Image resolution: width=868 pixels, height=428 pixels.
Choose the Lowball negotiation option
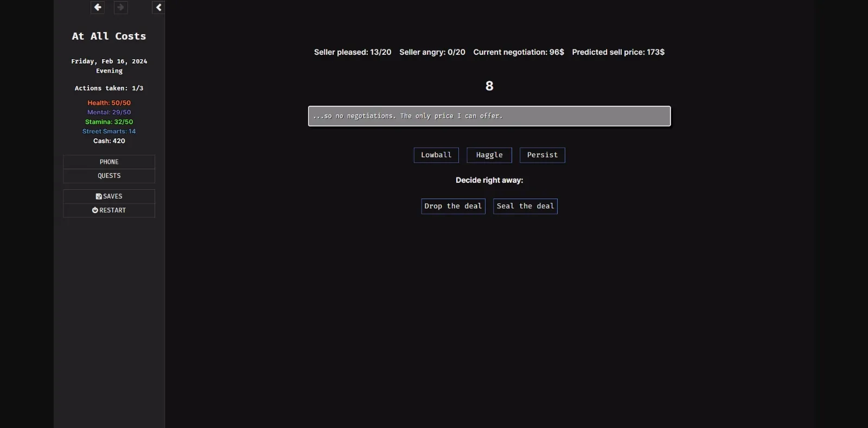coord(436,155)
